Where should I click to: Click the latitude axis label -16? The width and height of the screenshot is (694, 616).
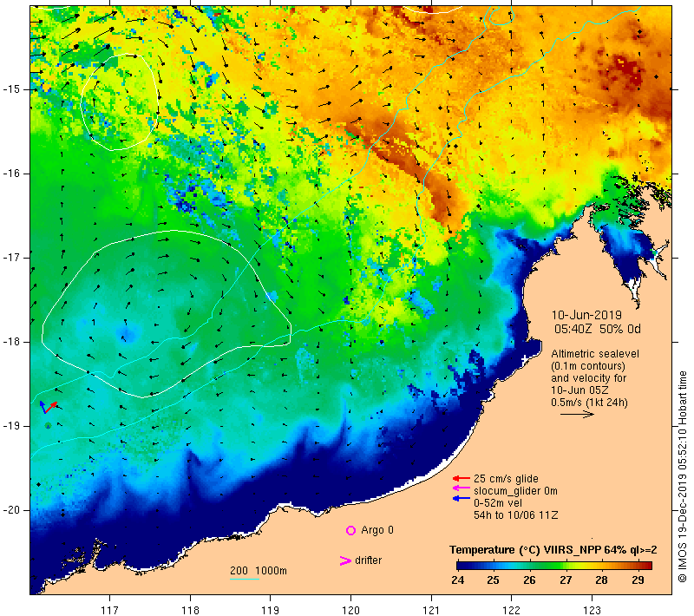pyautogui.click(x=11, y=174)
